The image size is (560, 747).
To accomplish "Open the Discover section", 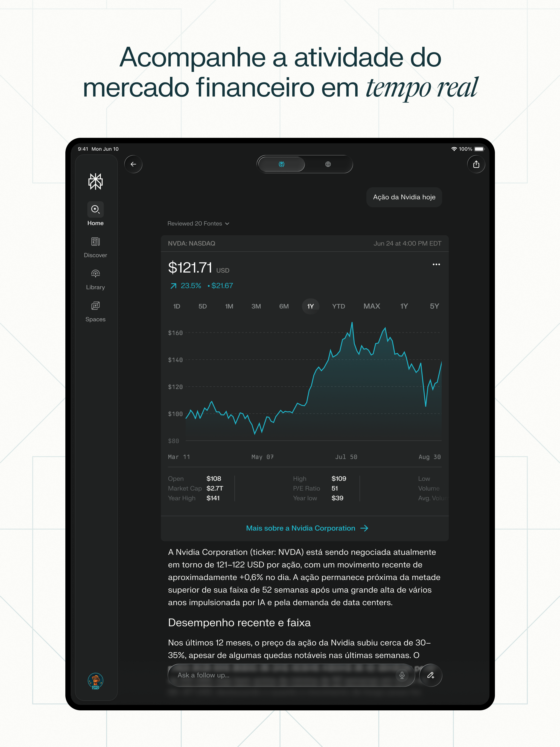I will pos(96,246).
